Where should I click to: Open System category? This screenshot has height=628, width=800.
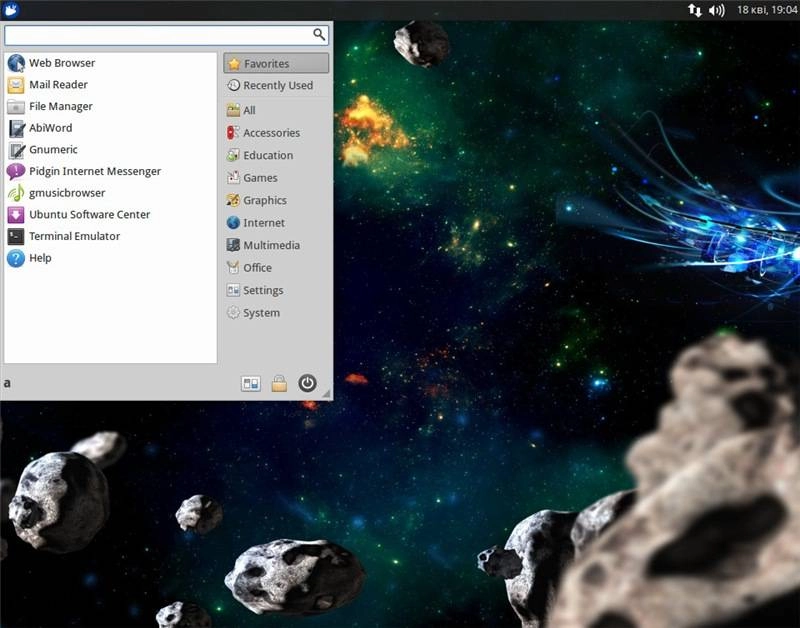[276, 312]
